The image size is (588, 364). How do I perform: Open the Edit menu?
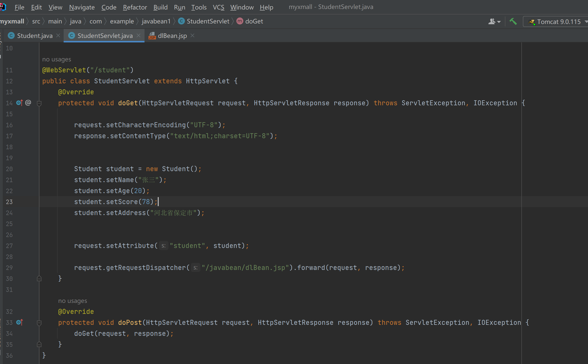[x=36, y=7]
